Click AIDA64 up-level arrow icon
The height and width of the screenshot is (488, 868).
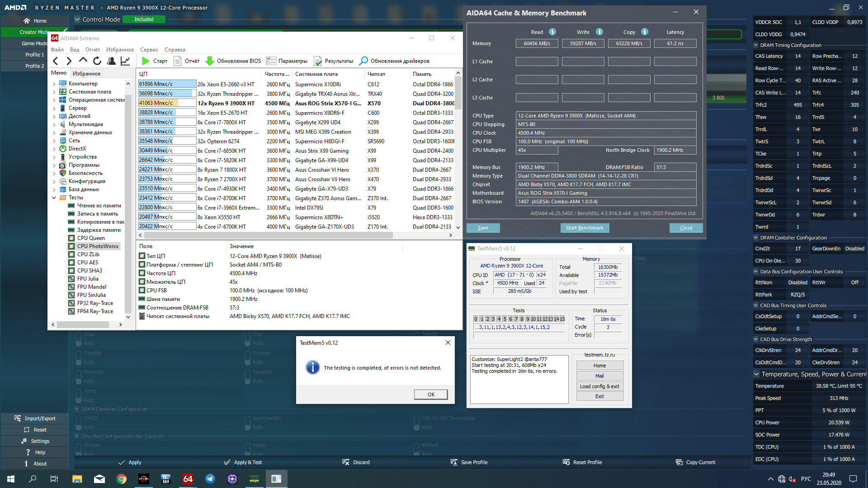tap(83, 61)
